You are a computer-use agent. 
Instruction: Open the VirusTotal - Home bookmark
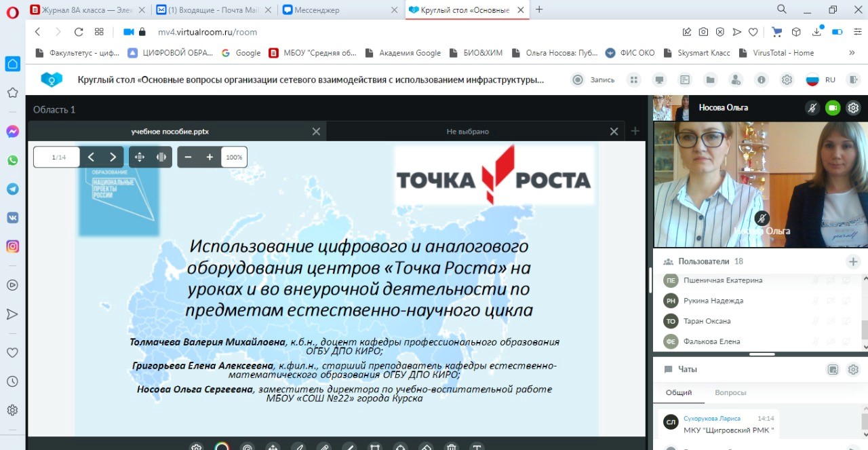point(777,53)
